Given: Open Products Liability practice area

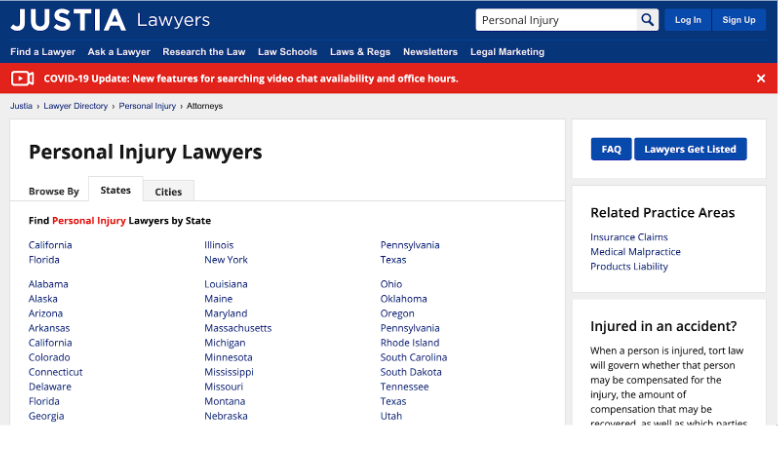Looking at the screenshot, I should pos(629,267).
